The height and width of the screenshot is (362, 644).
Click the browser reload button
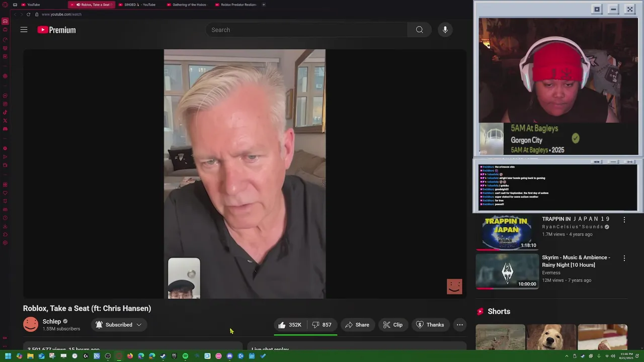tap(28, 14)
